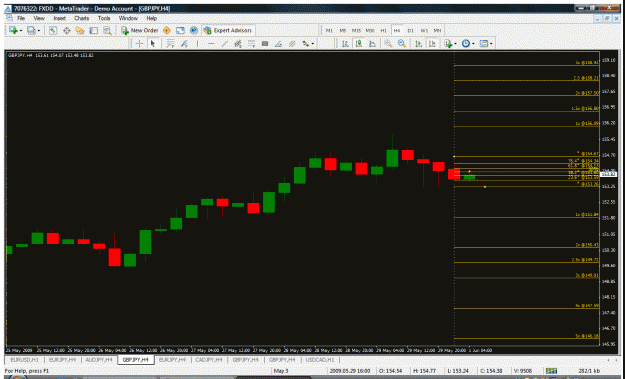
Task: Expand the Templates dropdown arrow
Action: [x=491, y=44]
